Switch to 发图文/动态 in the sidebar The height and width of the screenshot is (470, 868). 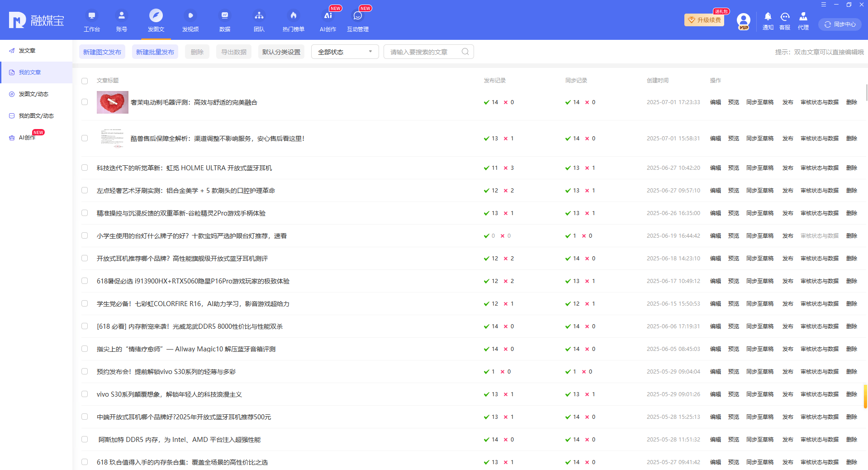(36, 94)
